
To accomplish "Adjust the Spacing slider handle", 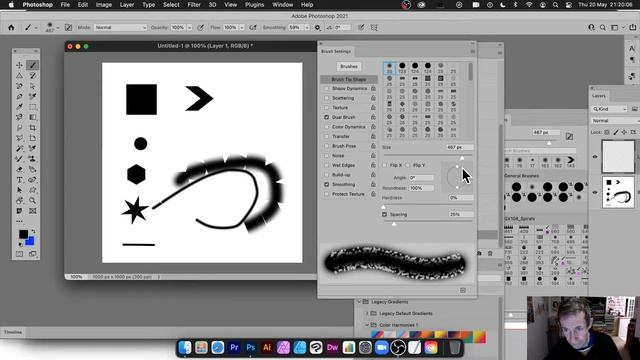I will pos(394,224).
